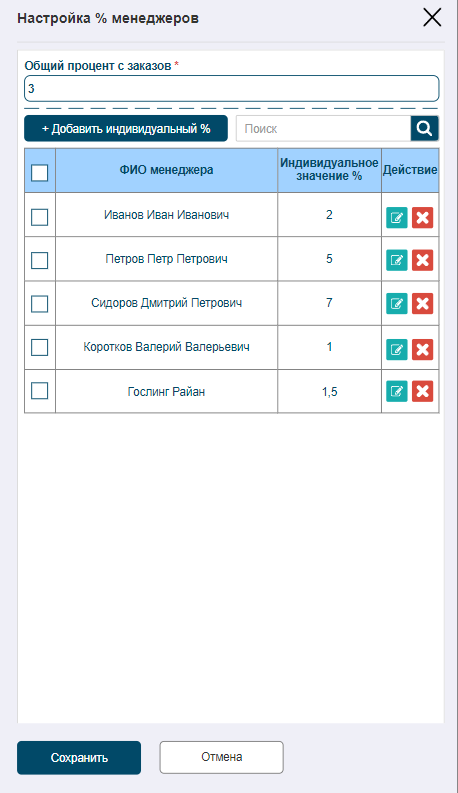Focus the Общий процент с заказов field
This screenshot has width=458, height=793.
pos(232,89)
